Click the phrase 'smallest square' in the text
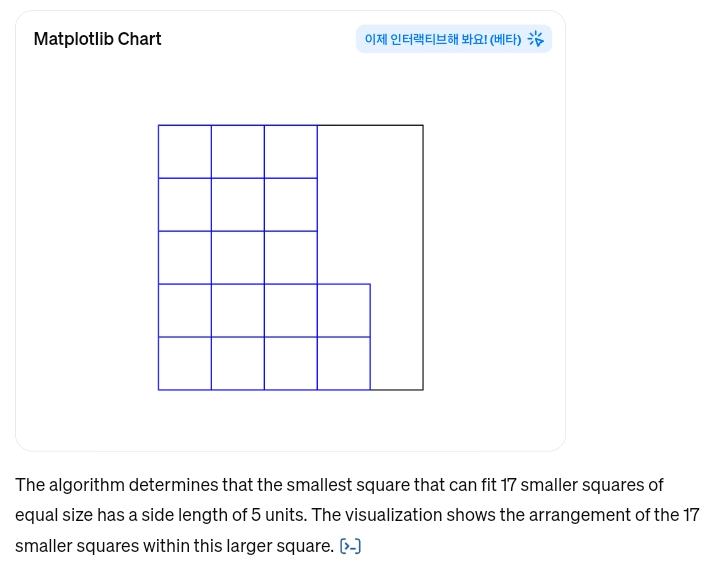The height and width of the screenshot is (563, 723). point(348,485)
